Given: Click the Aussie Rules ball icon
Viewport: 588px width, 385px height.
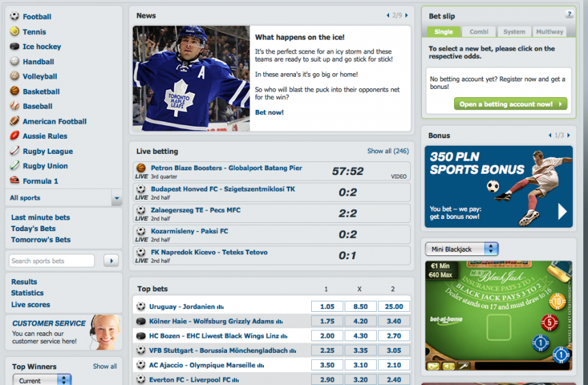Looking at the screenshot, I should tap(14, 135).
